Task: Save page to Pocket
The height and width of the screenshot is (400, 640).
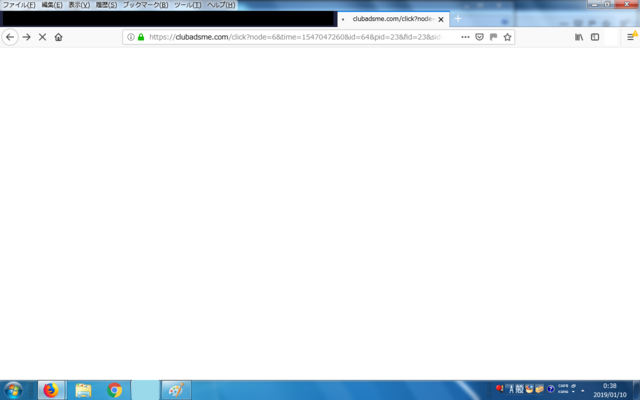Action: tap(480, 37)
